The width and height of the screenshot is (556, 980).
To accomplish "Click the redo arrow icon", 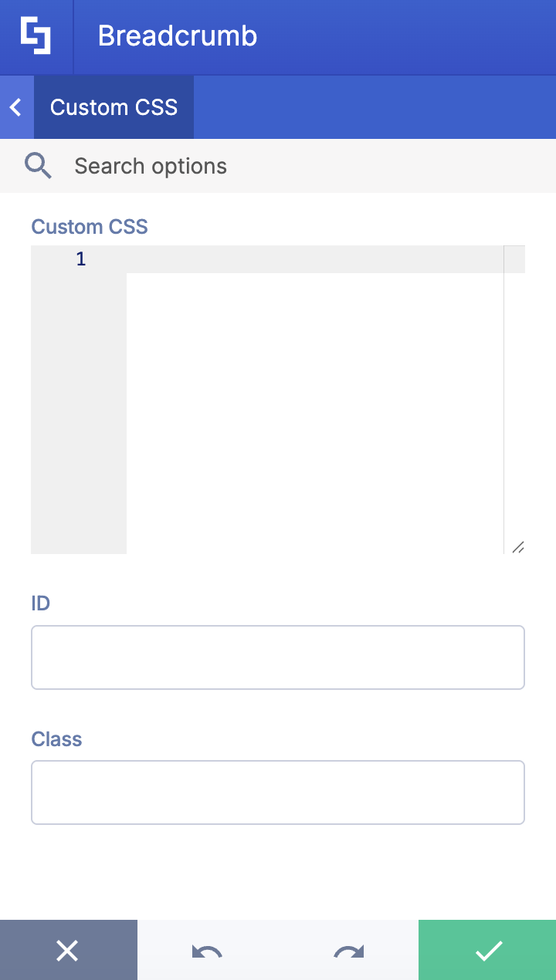I will coord(347,950).
